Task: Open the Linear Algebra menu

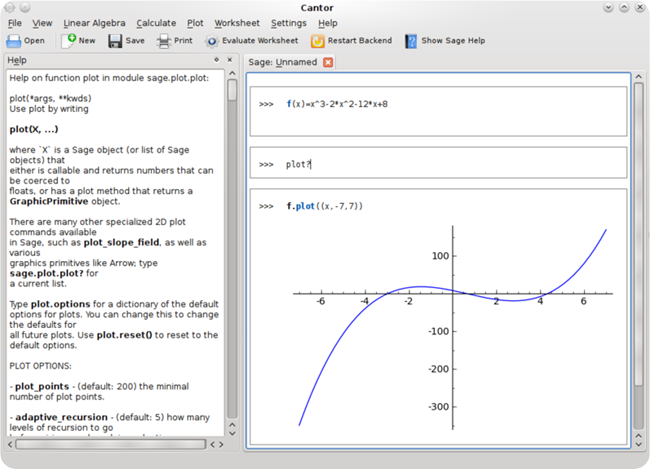Action: click(x=96, y=22)
